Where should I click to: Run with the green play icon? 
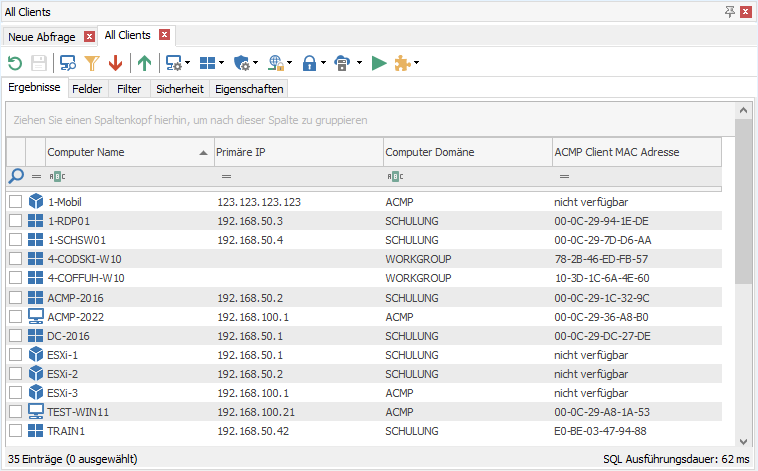(379, 64)
